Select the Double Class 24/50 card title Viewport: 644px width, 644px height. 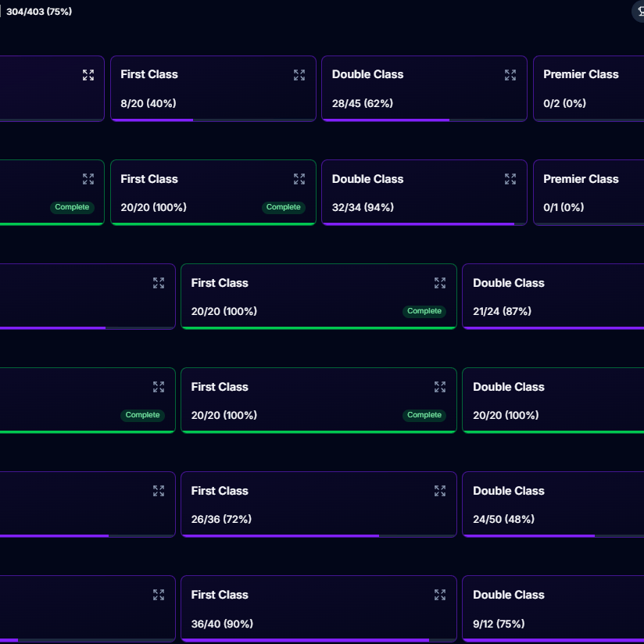pyautogui.click(x=509, y=491)
